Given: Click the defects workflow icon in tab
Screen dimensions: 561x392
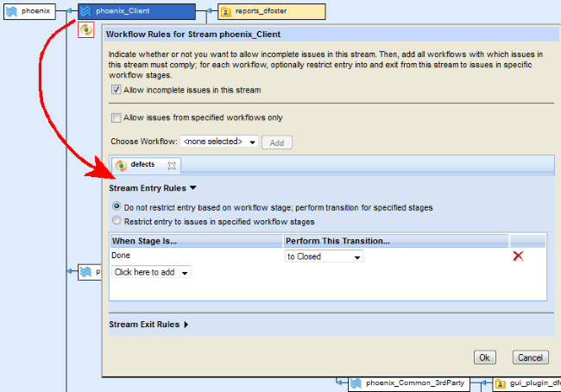Looking at the screenshot, I should [121, 165].
